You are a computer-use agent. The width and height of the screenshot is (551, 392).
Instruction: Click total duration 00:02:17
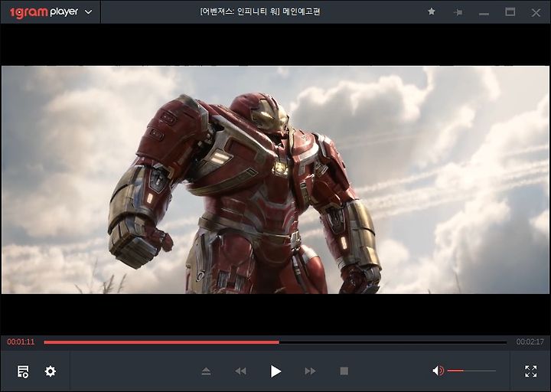coord(530,341)
